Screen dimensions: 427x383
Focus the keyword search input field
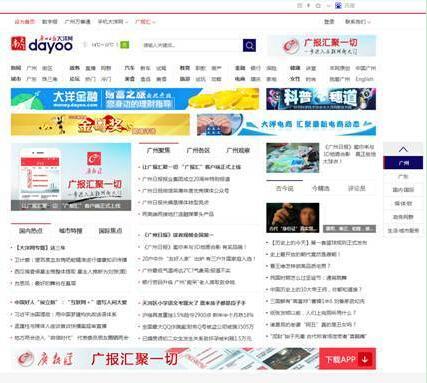(x=192, y=45)
